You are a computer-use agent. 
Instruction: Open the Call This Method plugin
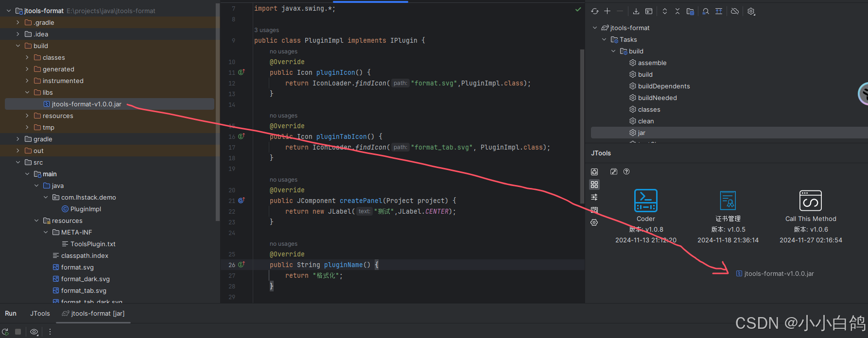[811, 201]
